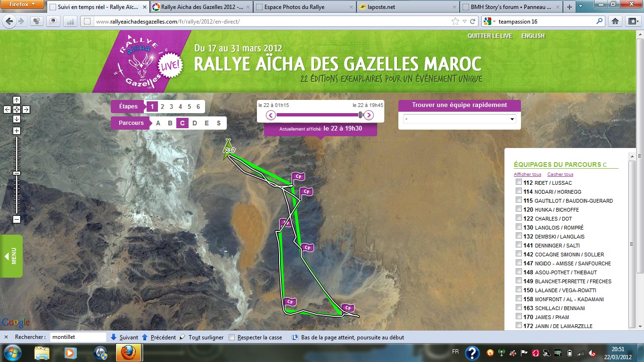Expand the green MENU side panel

11,256
